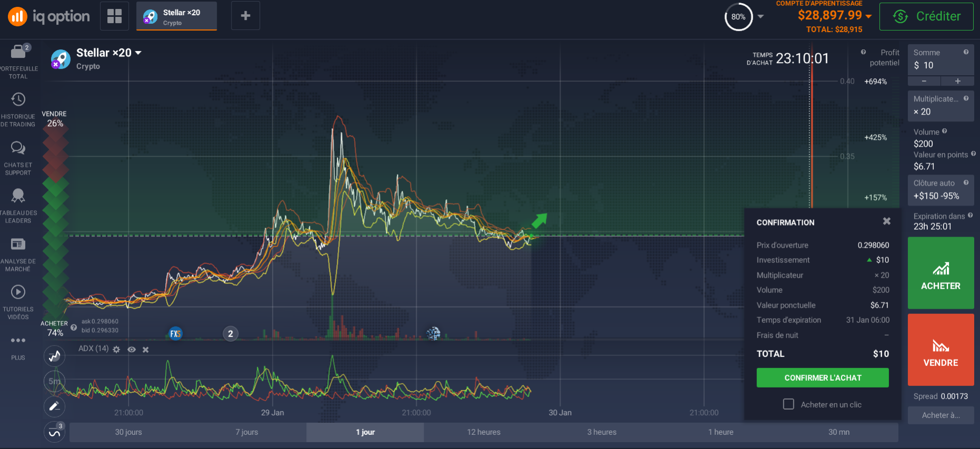Open the 5m candle interval selector
980x449 pixels.
pos(54,381)
